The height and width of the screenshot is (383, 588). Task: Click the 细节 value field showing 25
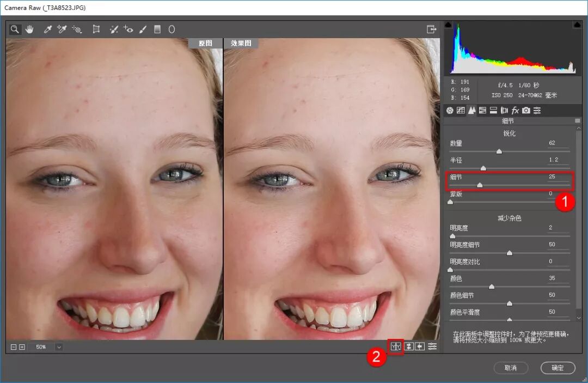[558, 177]
